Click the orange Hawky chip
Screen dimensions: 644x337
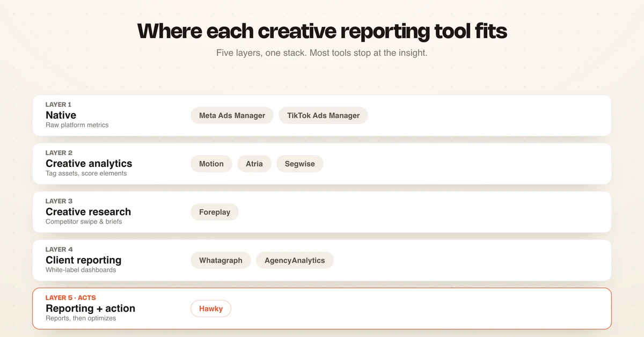coord(211,309)
